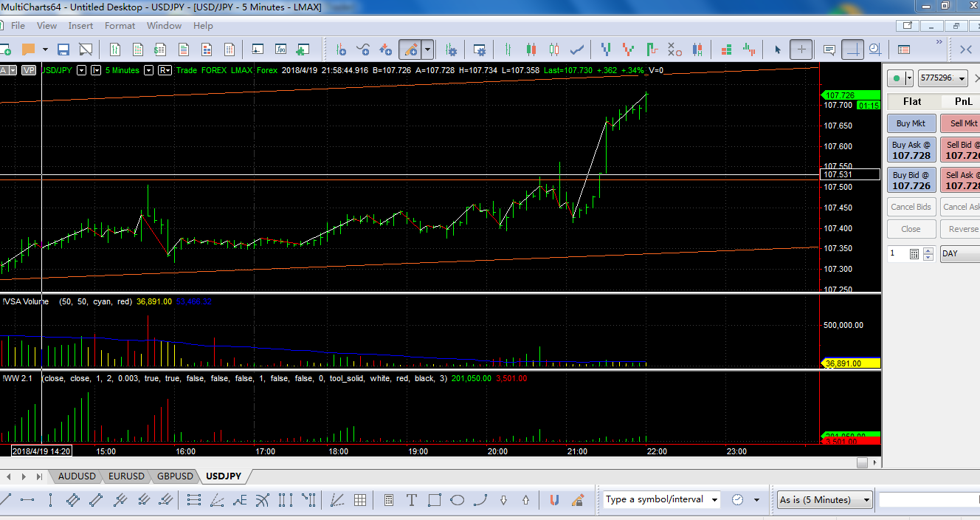Select the Arrow Down drawing tool

pyautogui.click(x=503, y=500)
